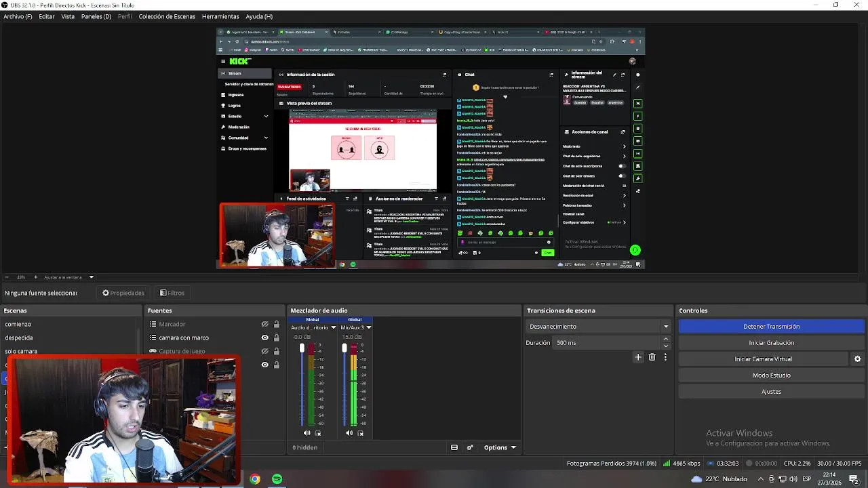Open source Filtros button

(172, 293)
